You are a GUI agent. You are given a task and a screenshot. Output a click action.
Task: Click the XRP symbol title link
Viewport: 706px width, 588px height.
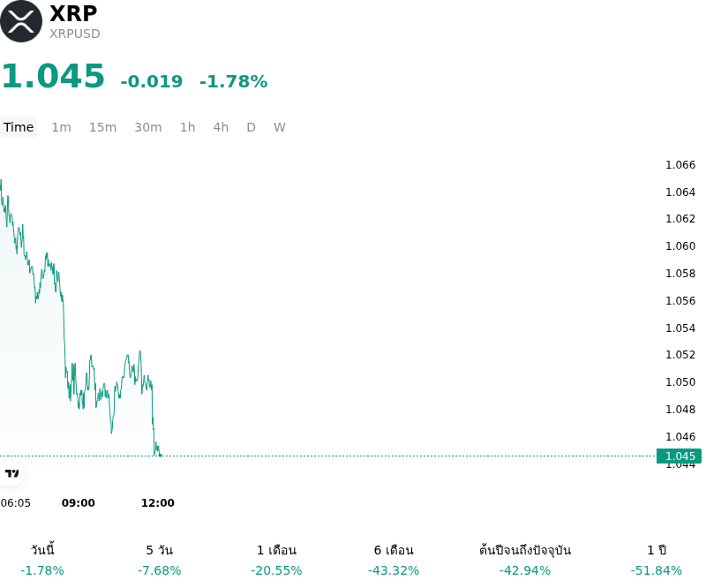click(x=73, y=13)
